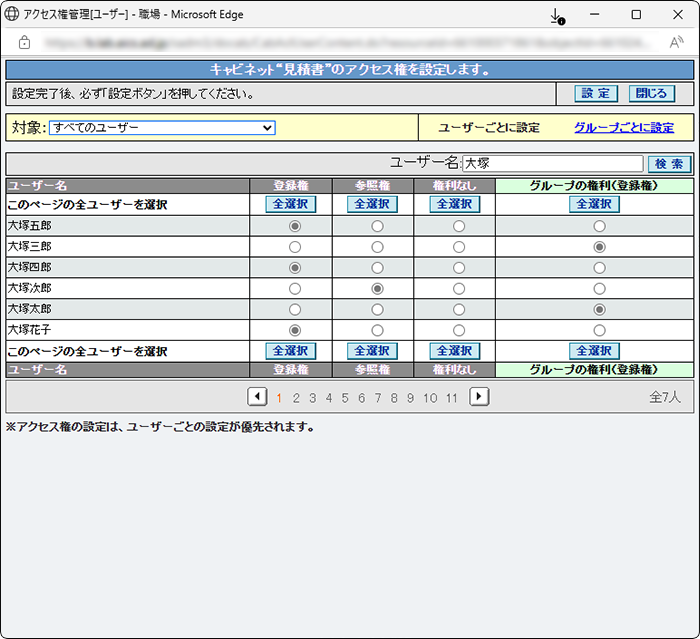This screenshot has width=700, height=639.
Task: Select グループの権利 radio for 大塚花子
Action: click(x=600, y=330)
